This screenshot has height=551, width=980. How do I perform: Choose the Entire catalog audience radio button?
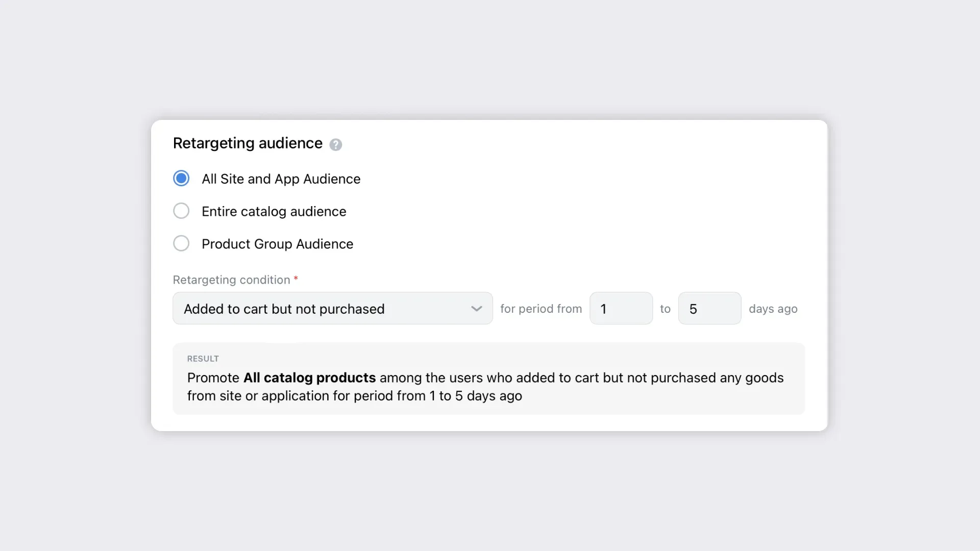coord(181,211)
